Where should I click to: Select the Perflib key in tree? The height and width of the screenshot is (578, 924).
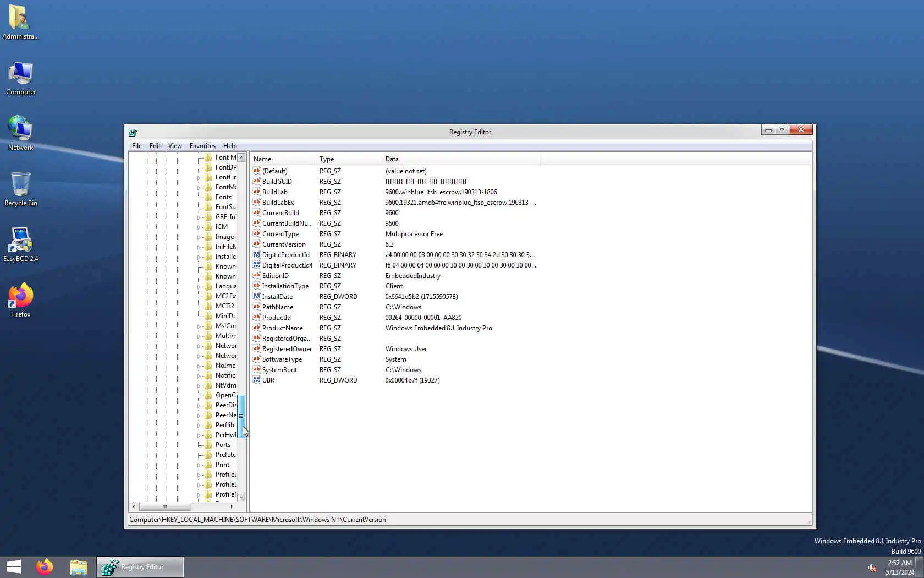pyautogui.click(x=225, y=425)
